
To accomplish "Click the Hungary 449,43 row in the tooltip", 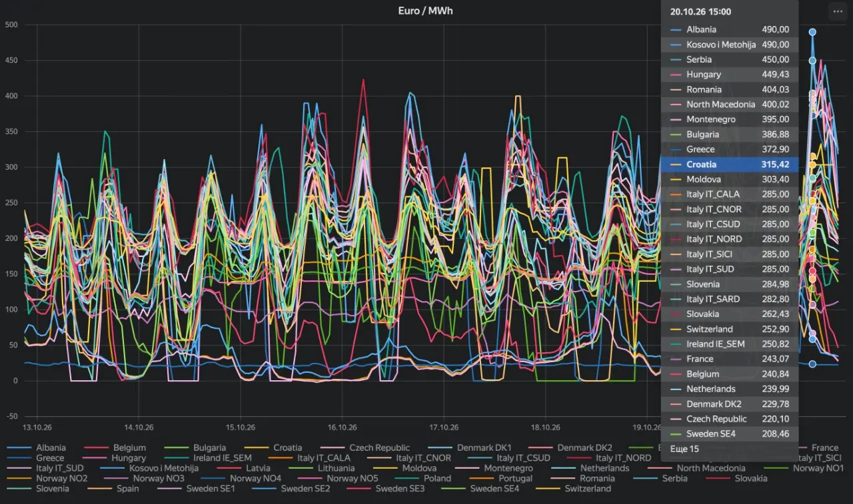I will tap(730, 75).
